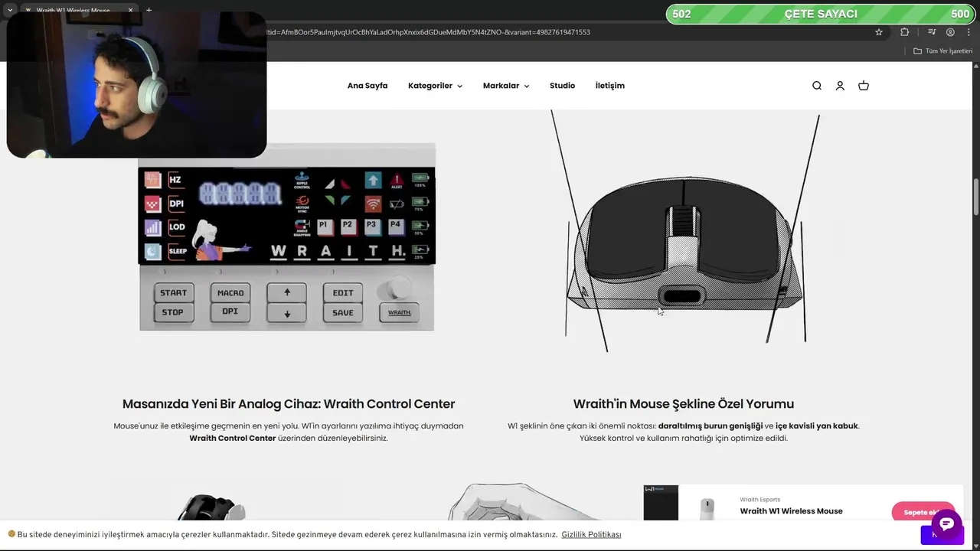Click the sticky bar mouse product thumbnail
The image size is (980, 551).
[707, 509]
